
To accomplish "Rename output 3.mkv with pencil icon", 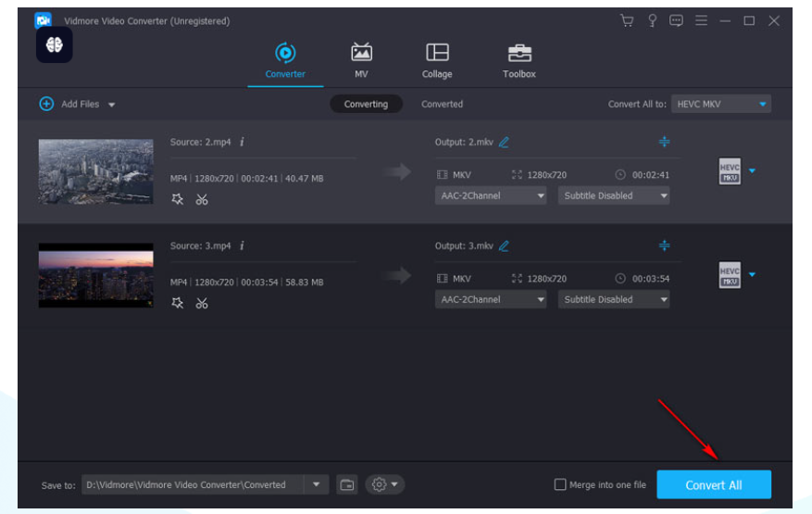I will (x=504, y=245).
